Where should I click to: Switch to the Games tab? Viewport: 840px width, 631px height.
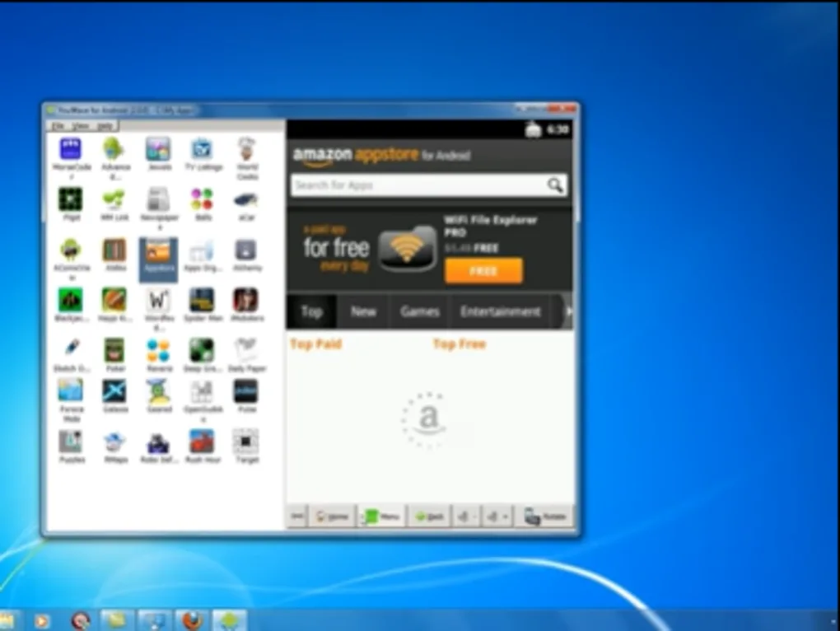pyautogui.click(x=420, y=311)
